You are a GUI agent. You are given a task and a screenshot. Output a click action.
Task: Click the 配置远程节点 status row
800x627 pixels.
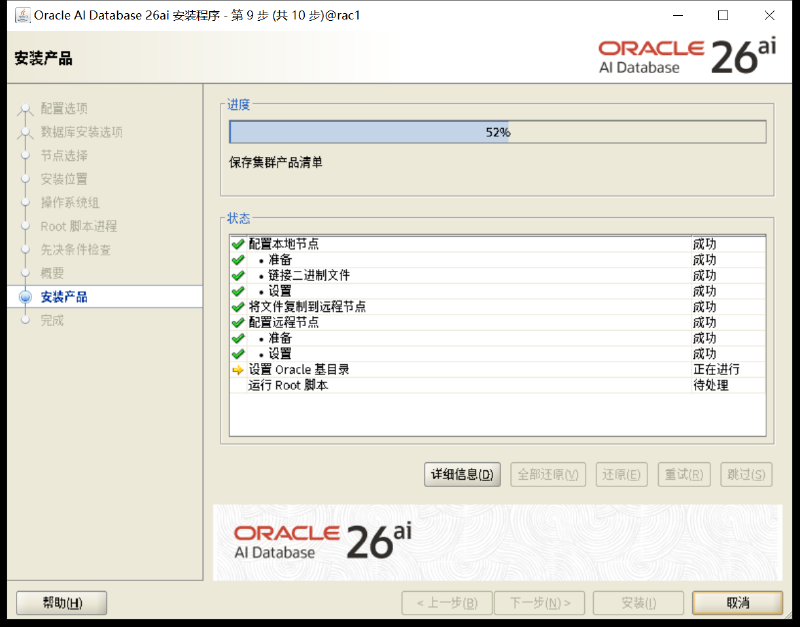click(497, 322)
